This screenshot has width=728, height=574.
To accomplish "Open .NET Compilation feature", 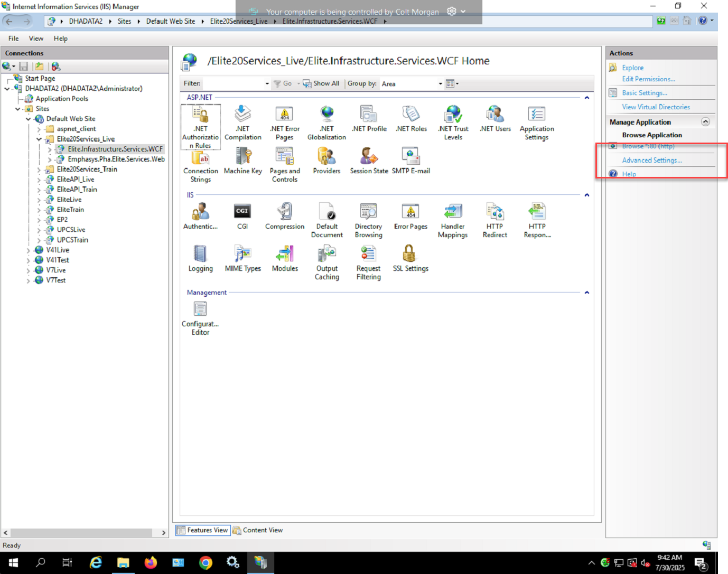I will [242, 123].
